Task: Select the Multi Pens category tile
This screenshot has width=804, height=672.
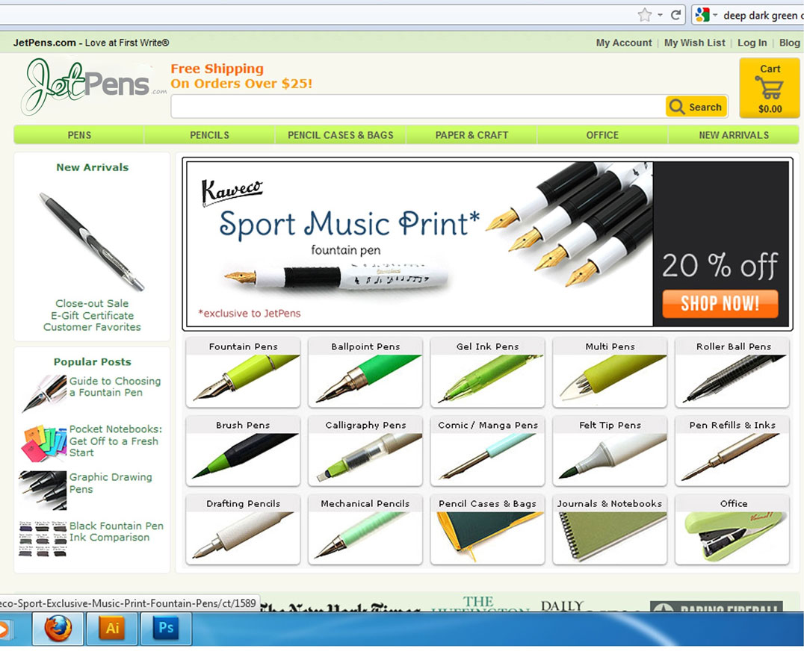Action: click(610, 373)
